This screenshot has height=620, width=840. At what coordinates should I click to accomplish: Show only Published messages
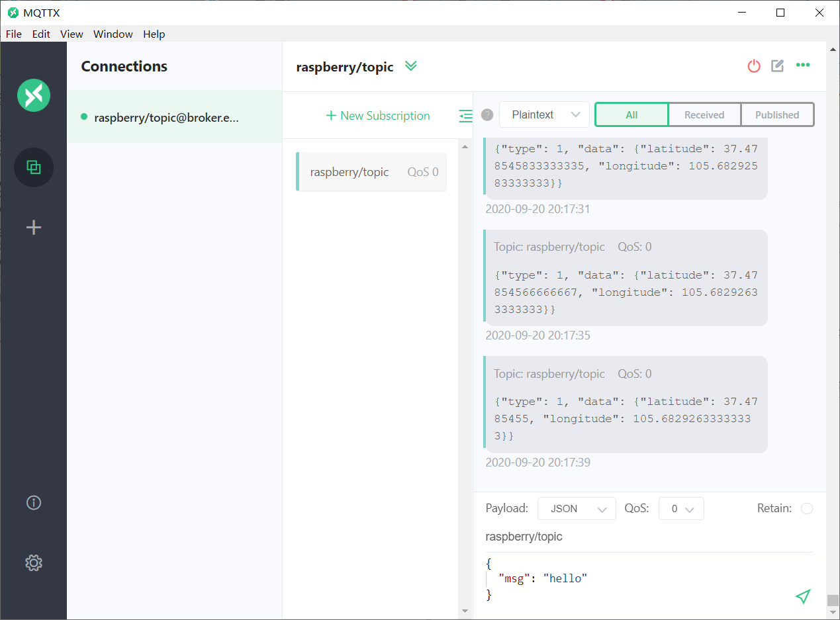pos(777,114)
